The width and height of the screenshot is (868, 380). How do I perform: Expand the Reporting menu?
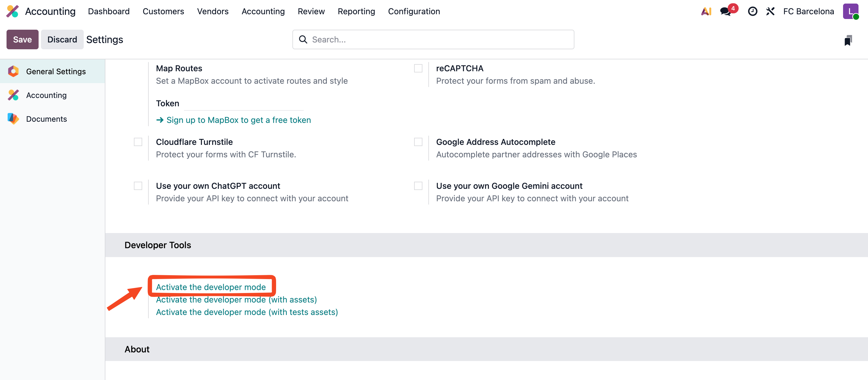click(x=356, y=11)
